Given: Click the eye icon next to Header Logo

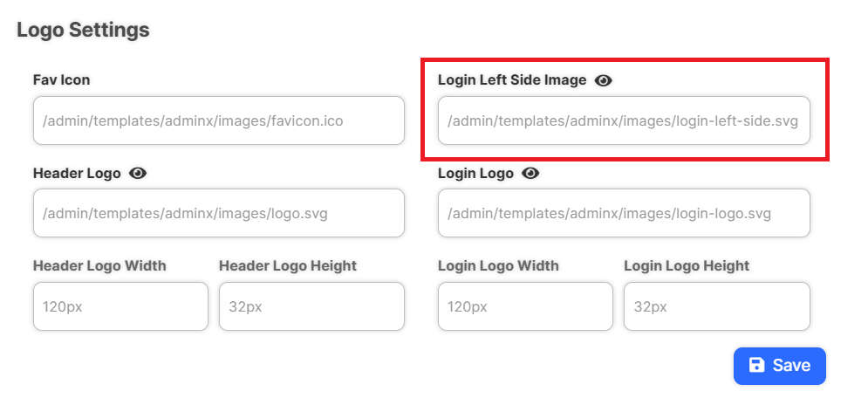Looking at the screenshot, I should 138,174.
